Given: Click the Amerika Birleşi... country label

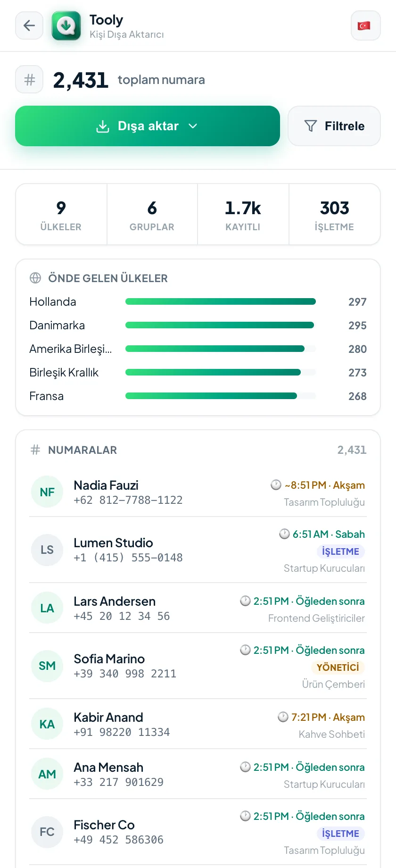Looking at the screenshot, I should [71, 349].
